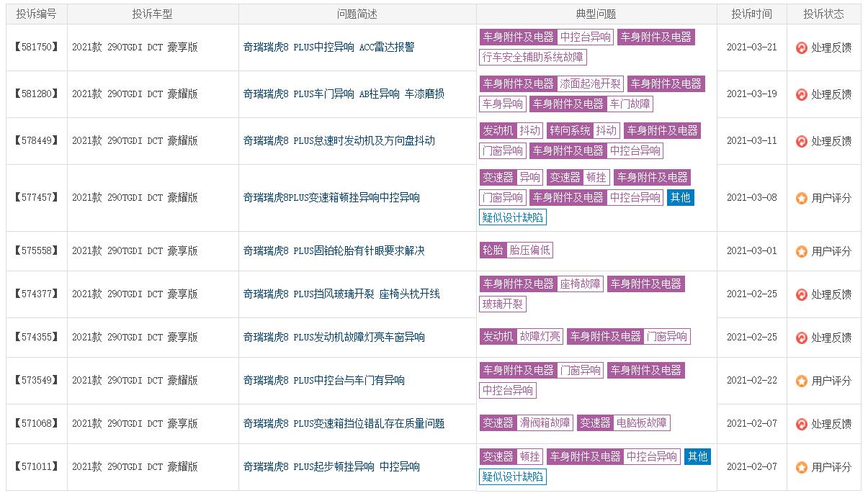The image size is (868, 493).
Task: Open the 车门异响 AB柱异响 车漆磨损 complaint
Action: [x=344, y=94]
